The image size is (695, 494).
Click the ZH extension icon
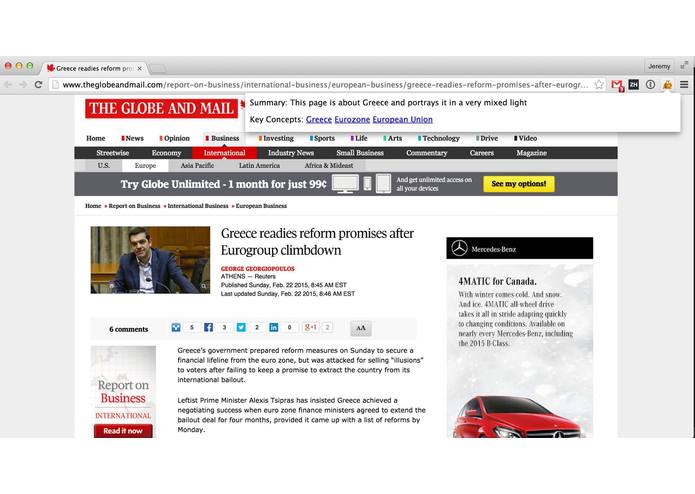634,84
